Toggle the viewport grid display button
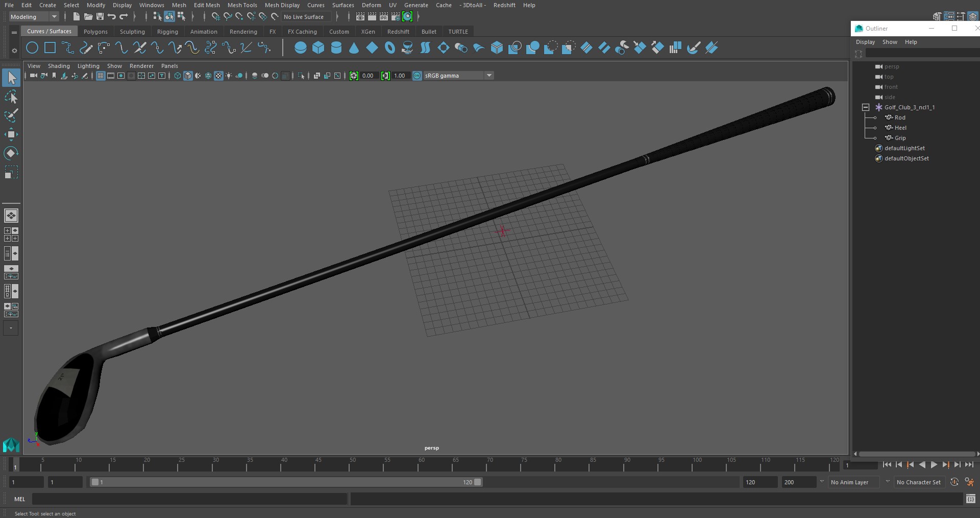980x518 pixels. pos(101,76)
